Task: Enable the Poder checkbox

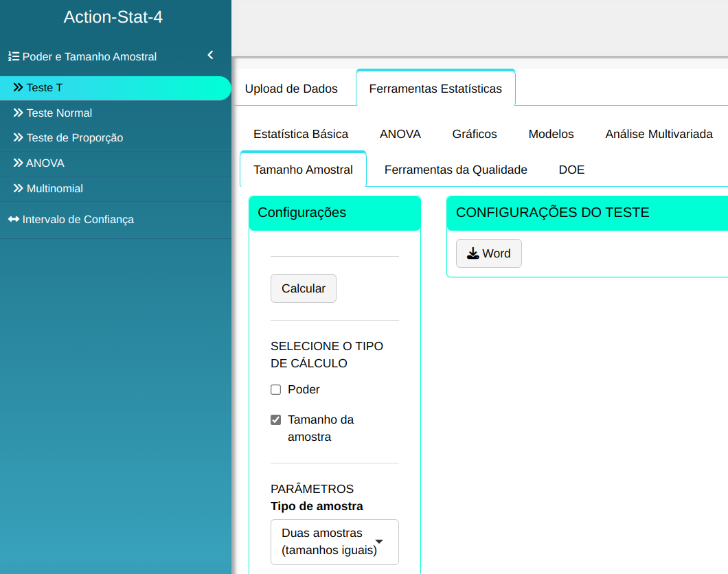Action: tap(276, 390)
